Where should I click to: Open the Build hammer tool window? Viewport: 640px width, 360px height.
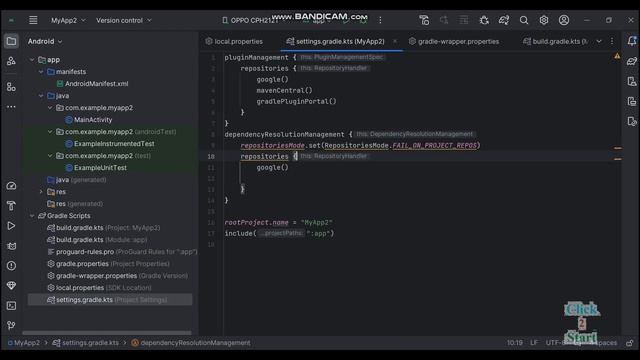pyautogui.click(x=11, y=206)
